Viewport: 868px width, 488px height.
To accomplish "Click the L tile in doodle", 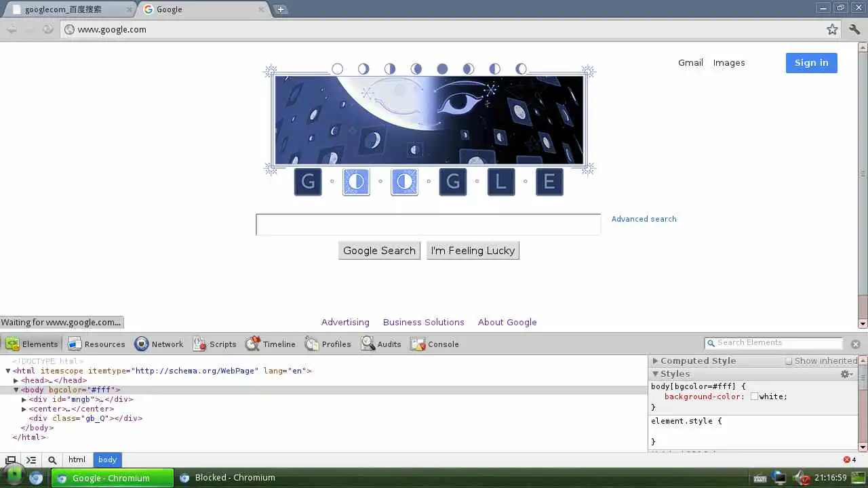I will 501,182.
